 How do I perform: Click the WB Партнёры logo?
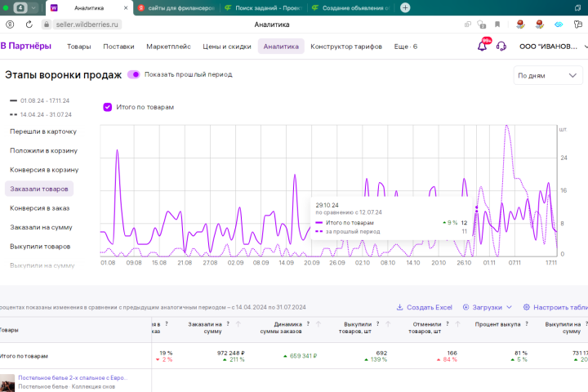tap(25, 46)
